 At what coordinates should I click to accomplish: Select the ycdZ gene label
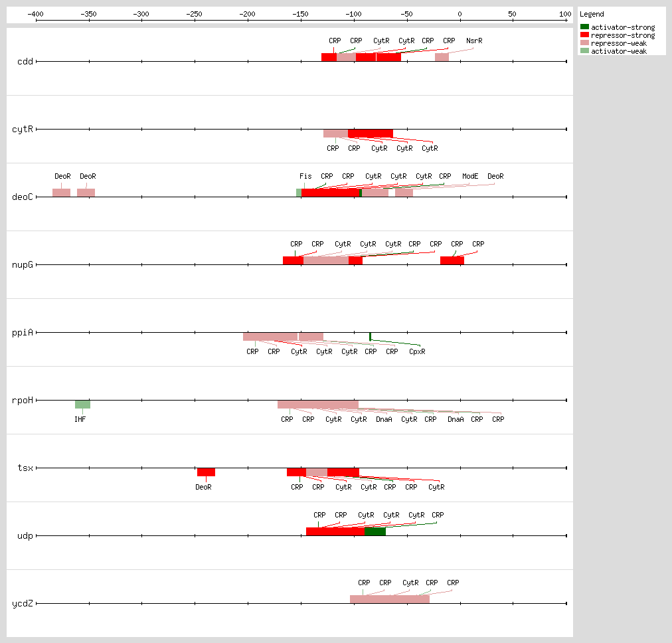click(x=23, y=604)
